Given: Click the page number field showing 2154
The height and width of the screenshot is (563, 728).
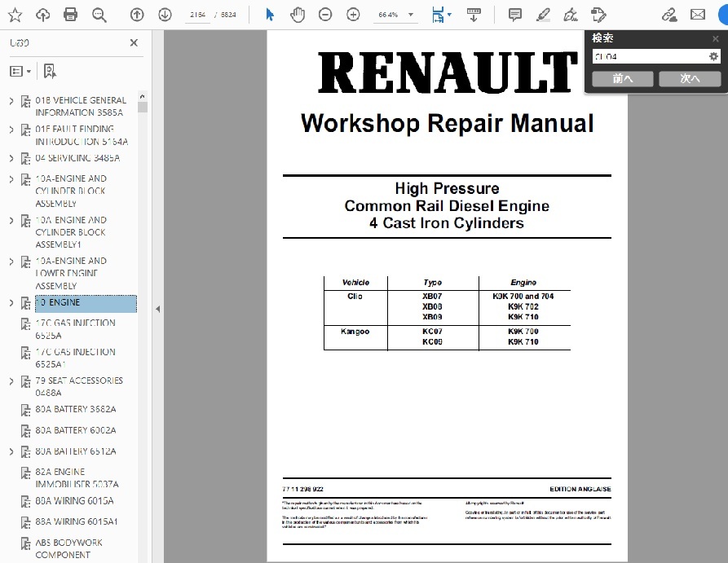Looking at the screenshot, I should coord(198,15).
